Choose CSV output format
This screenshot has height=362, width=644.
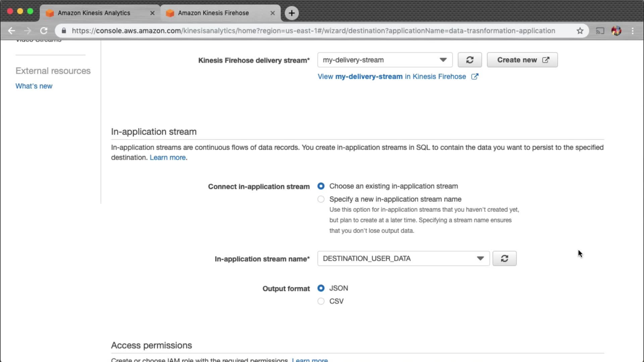coord(321,301)
